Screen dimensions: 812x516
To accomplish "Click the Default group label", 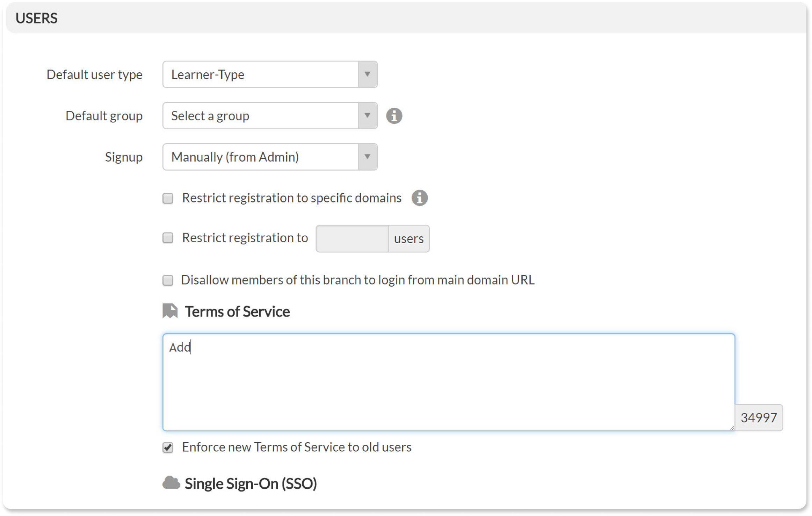I will (104, 116).
